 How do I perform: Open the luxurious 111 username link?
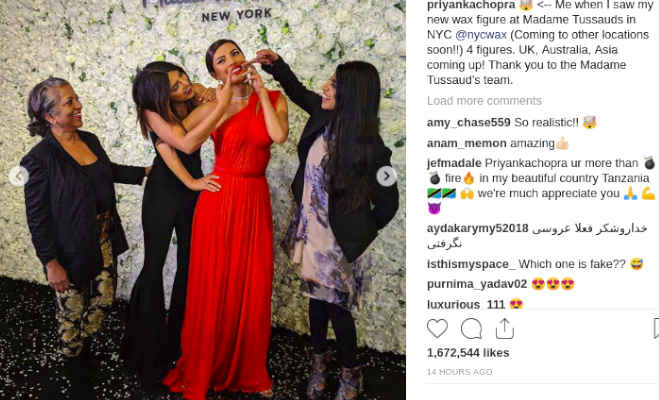[466, 304]
